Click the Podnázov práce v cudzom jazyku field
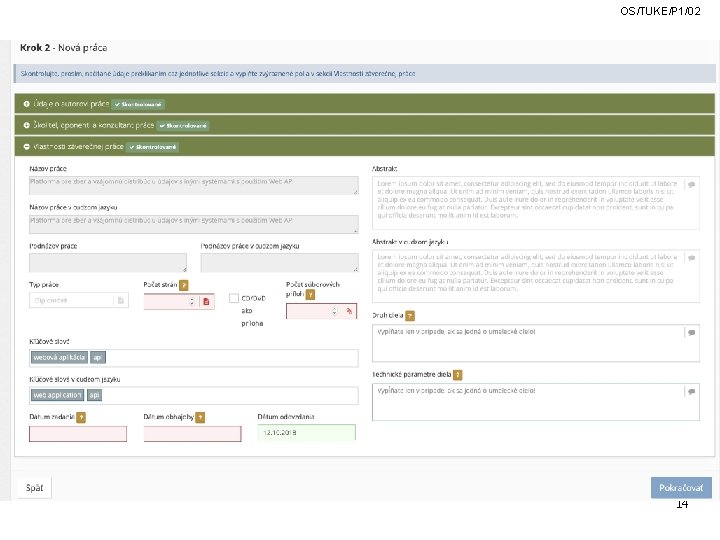The image size is (720, 540). (x=279, y=263)
